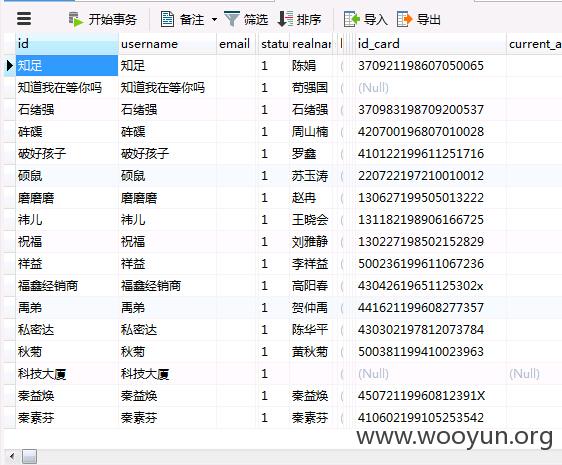Click the horizontal scrollbar thumb

(x=29, y=457)
